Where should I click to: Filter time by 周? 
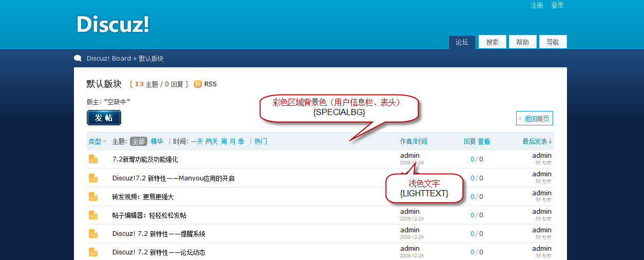pyautogui.click(x=224, y=141)
